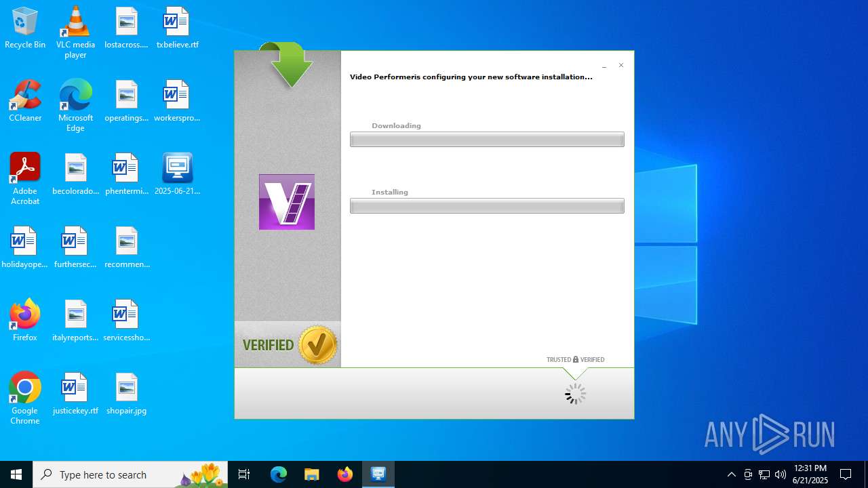868x488 pixels.
Task: Launch VLC media player shortcut
Action: coord(75,32)
